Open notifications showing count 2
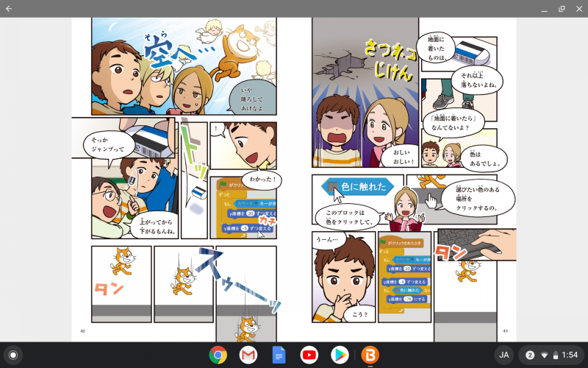588x368 pixels. (x=530, y=355)
